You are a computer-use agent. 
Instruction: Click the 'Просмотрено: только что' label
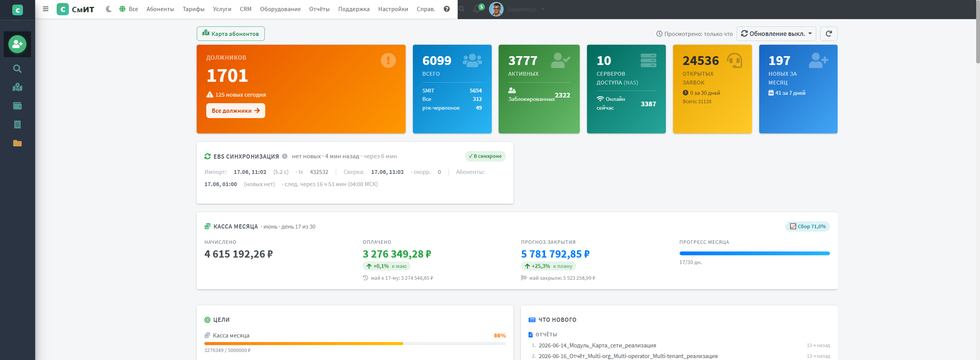pyautogui.click(x=695, y=34)
